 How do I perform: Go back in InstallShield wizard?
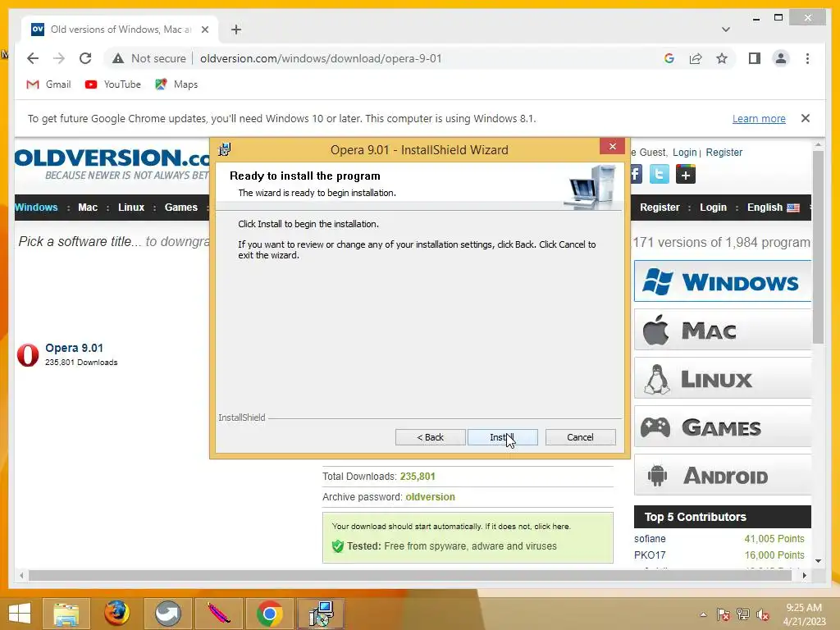pos(430,437)
